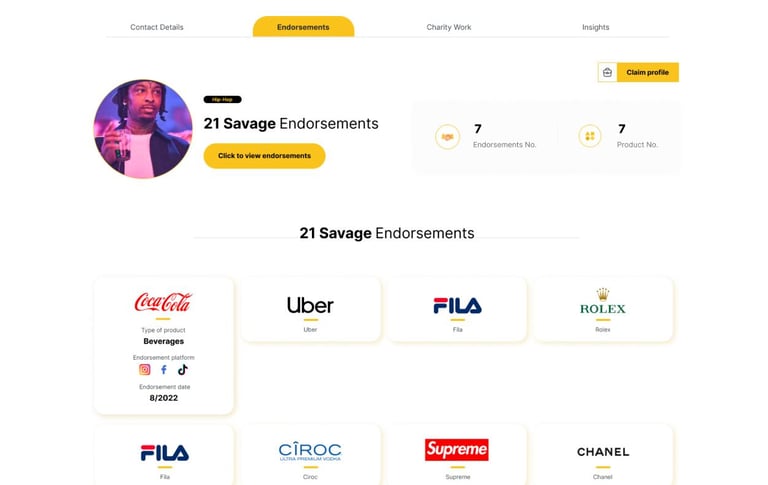Click the Hip-Hop genre tag
Viewport: 768px width, 485px height.
222,100
